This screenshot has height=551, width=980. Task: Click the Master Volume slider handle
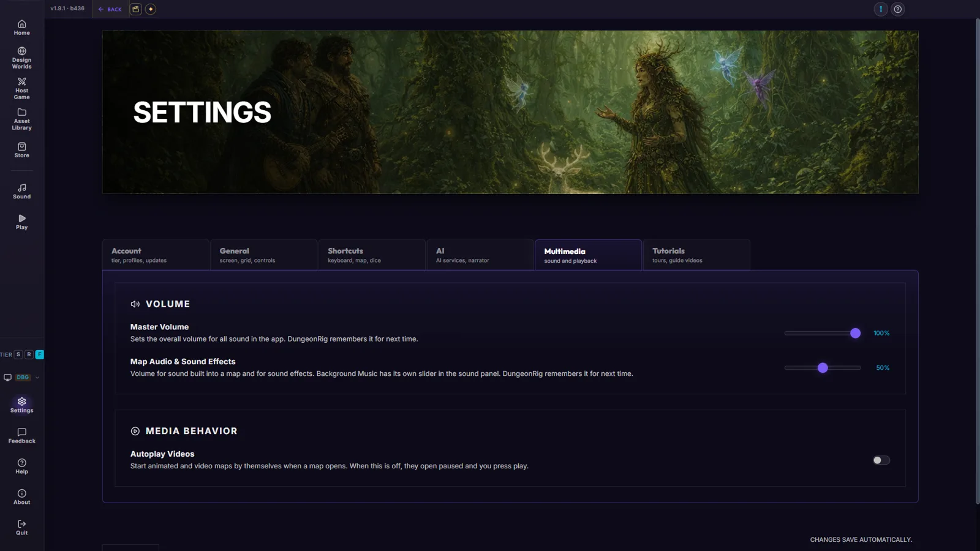pyautogui.click(x=856, y=333)
